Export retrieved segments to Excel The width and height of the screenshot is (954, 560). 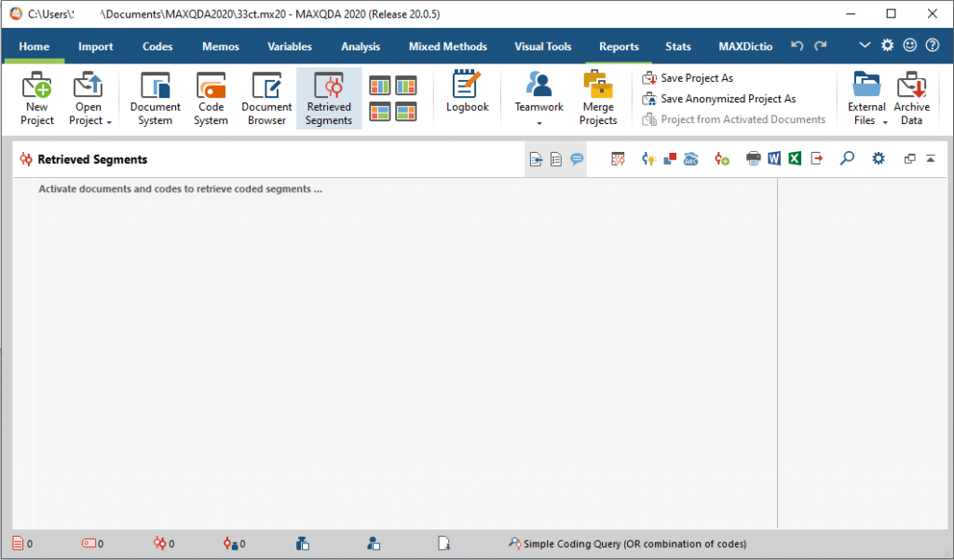point(795,159)
